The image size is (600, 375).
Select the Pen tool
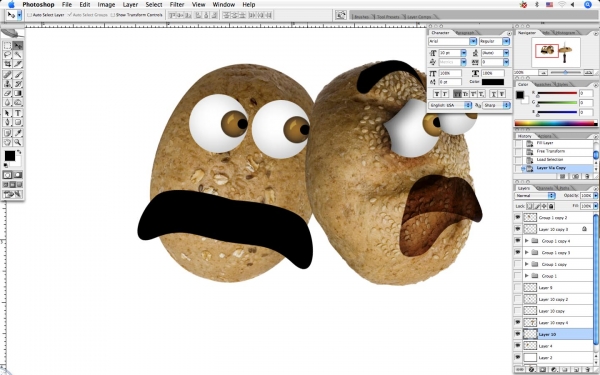pyautogui.click(x=7, y=122)
